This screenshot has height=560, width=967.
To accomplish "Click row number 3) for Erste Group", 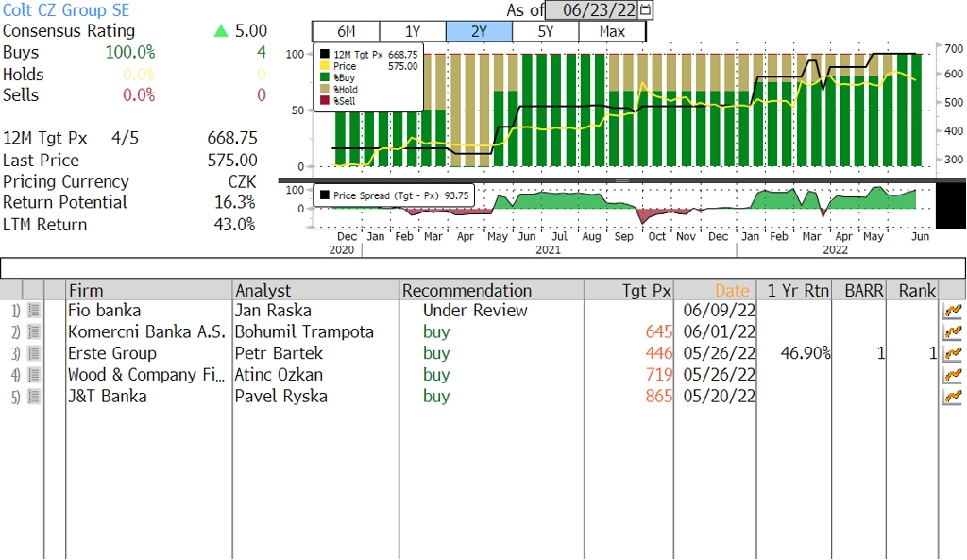I will pos(15,353).
